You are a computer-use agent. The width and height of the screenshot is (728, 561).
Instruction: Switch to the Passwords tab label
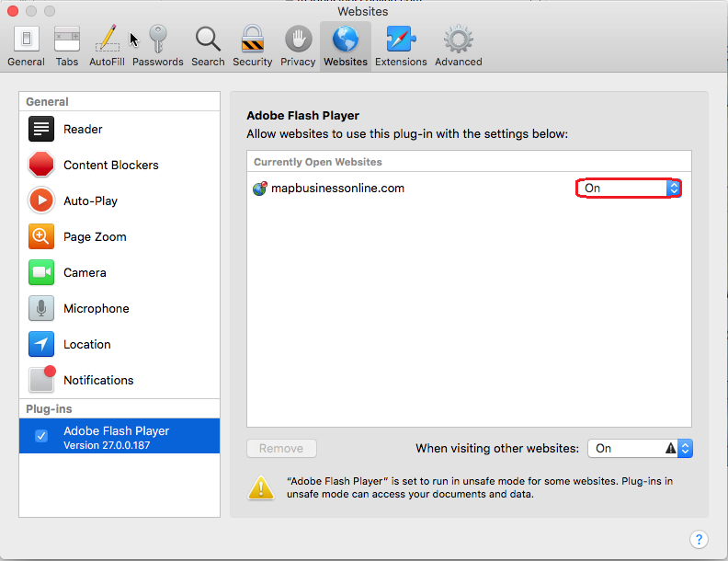point(158,62)
